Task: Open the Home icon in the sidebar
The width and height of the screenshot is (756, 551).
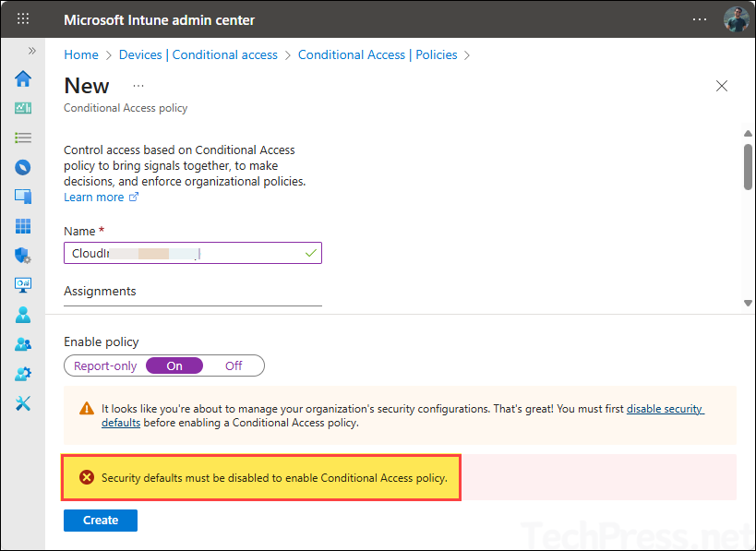Action: coord(23,78)
